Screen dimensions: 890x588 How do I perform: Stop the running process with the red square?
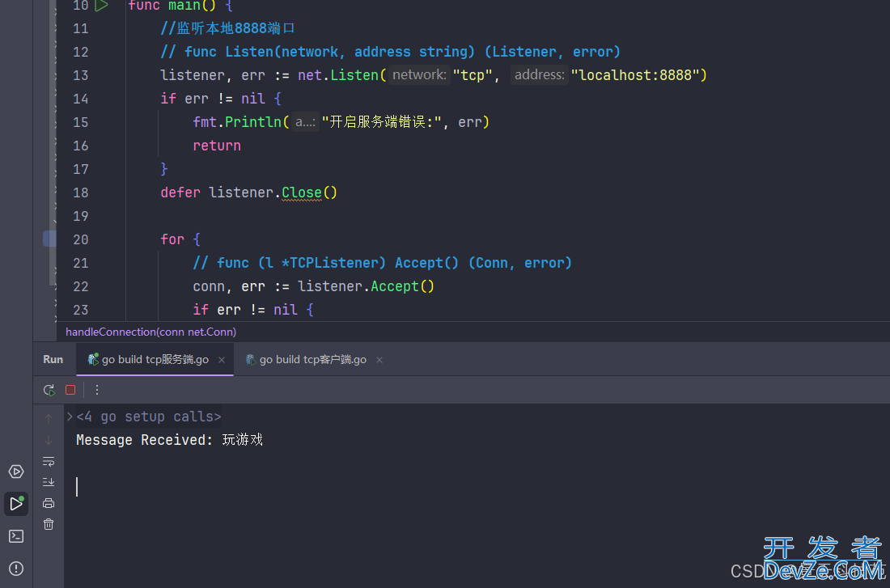point(70,390)
